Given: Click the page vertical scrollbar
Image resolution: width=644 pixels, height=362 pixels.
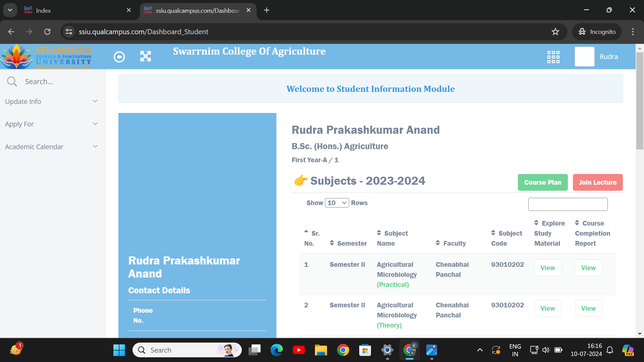Looking at the screenshot, I should tap(640, 101).
